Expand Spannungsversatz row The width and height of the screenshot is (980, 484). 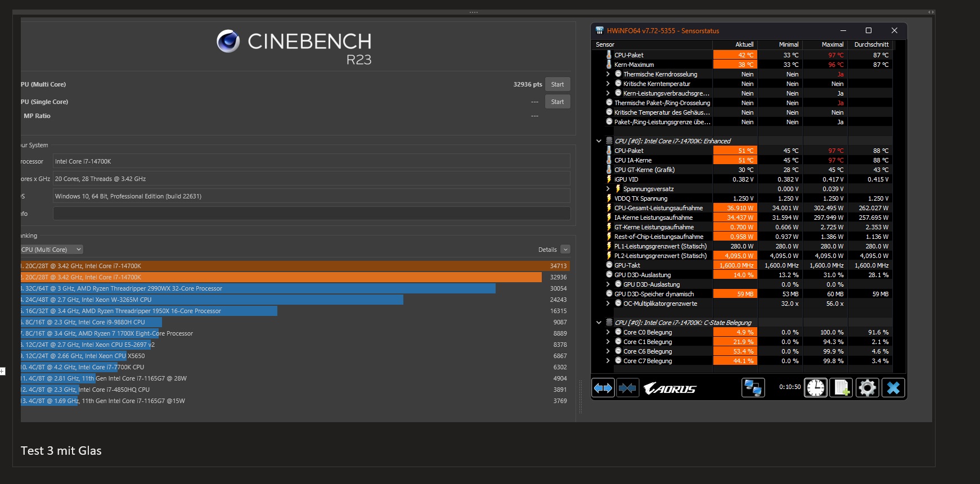pyautogui.click(x=608, y=189)
